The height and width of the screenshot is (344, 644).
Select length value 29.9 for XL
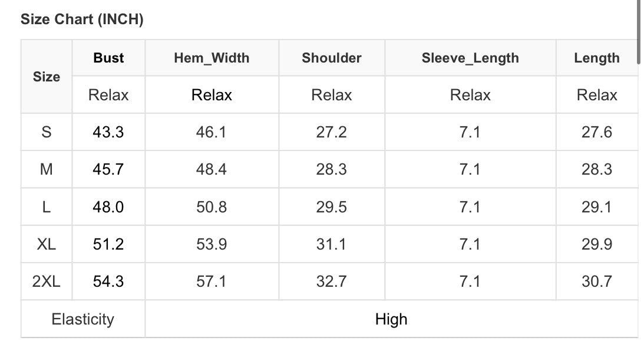pyautogui.click(x=596, y=244)
